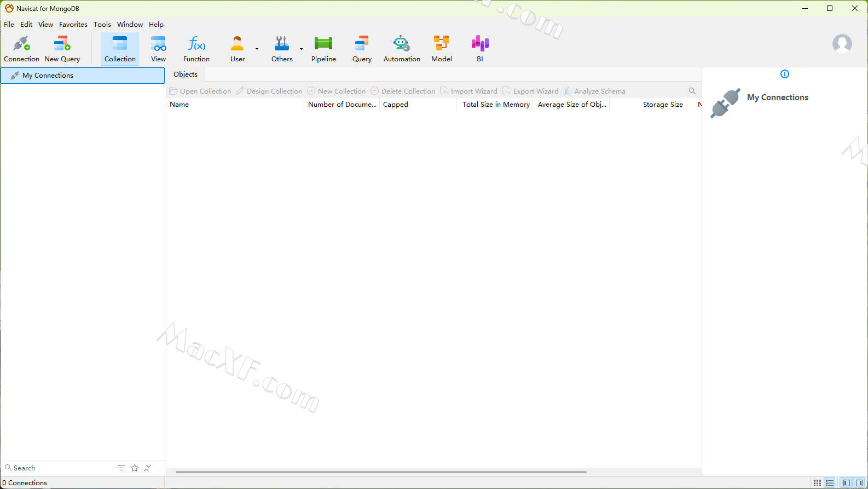Click the user profile avatar icon
868x489 pixels.
[842, 43]
